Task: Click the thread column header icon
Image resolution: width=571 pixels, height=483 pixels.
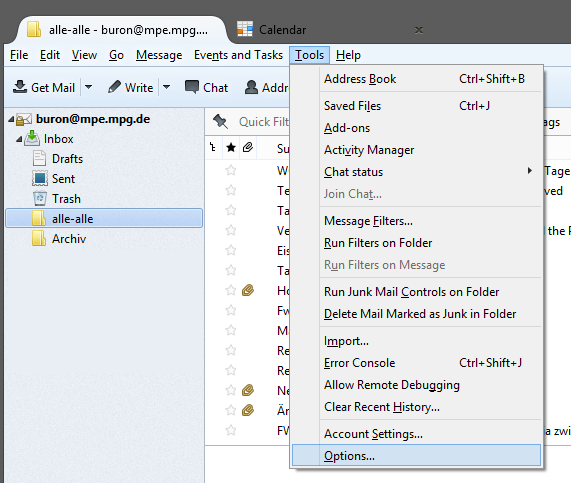Action: pyautogui.click(x=213, y=148)
